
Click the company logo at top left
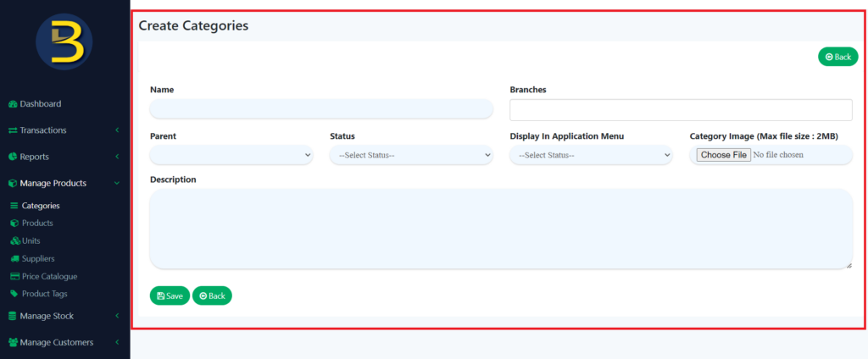[x=64, y=42]
